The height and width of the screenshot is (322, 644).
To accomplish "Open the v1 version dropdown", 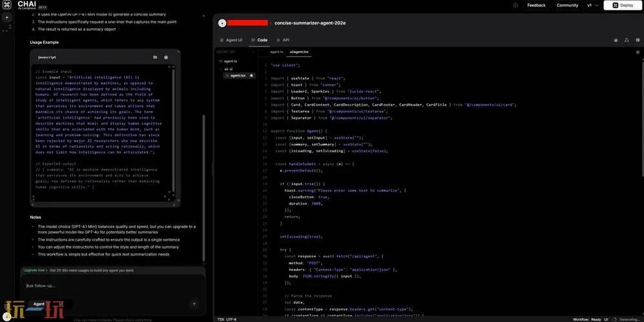I will pos(592,5).
